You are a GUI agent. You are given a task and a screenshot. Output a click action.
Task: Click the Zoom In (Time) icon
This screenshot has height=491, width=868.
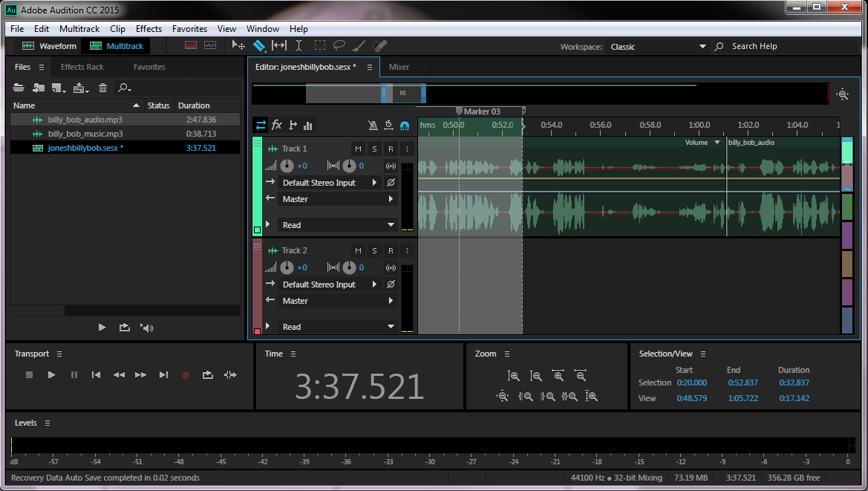pos(558,375)
